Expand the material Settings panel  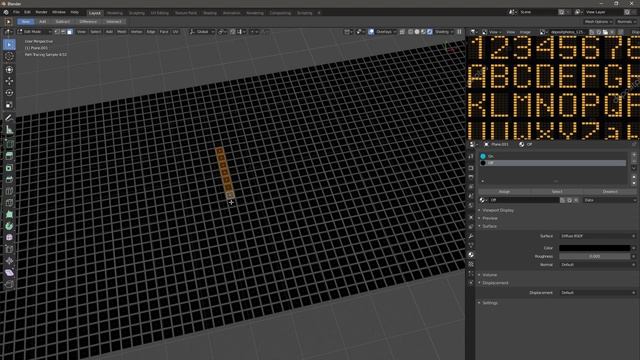[x=490, y=303]
